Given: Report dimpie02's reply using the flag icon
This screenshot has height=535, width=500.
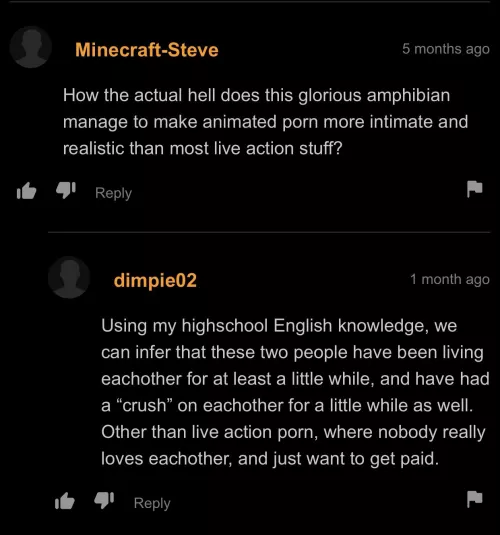Looking at the screenshot, I should [474, 499].
